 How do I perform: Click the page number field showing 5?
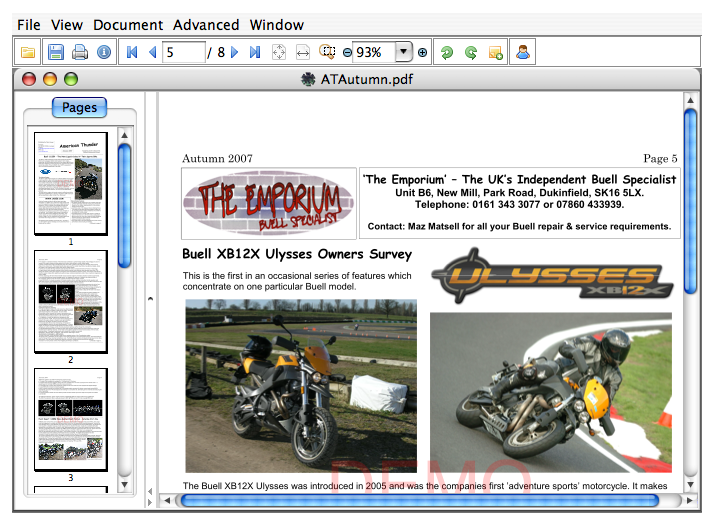[184, 52]
